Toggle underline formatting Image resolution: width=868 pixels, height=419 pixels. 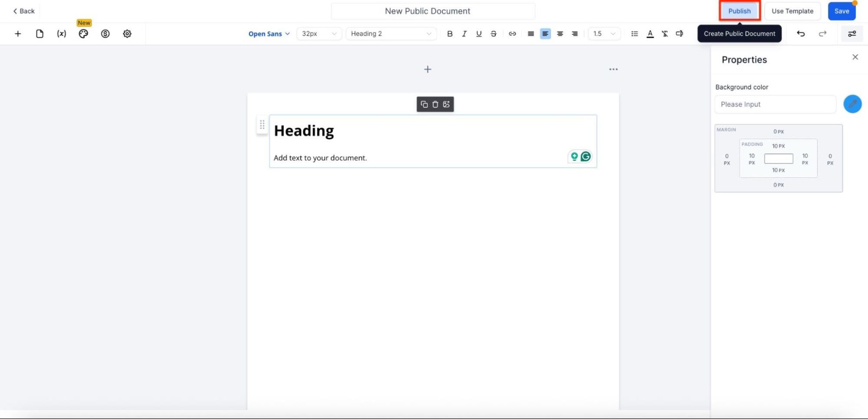pyautogui.click(x=479, y=34)
